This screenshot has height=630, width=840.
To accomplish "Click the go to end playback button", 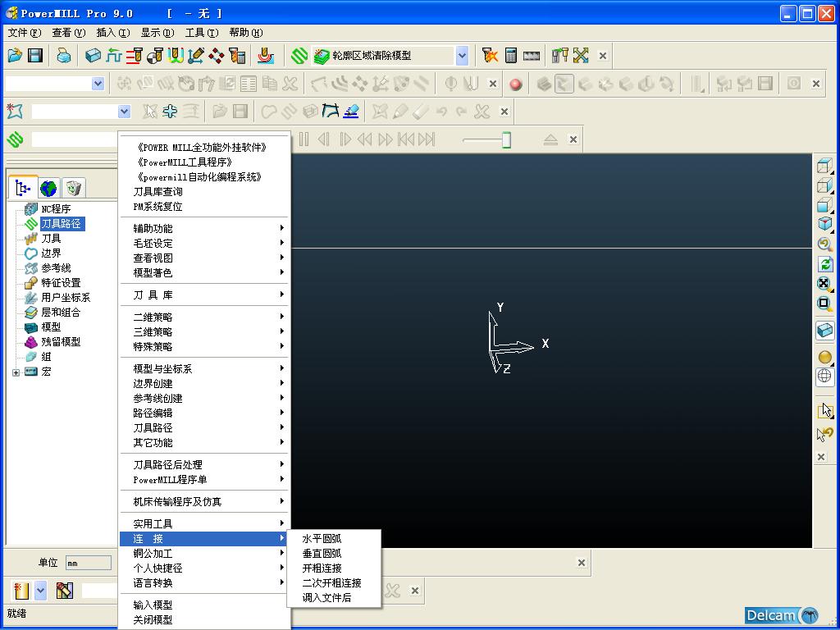I will click(x=427, y=139).
